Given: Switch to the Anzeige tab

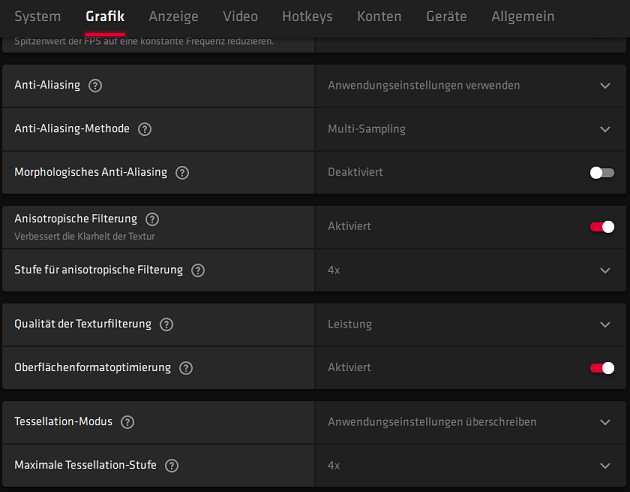Looking at the screenshot, I should point(173,16).
